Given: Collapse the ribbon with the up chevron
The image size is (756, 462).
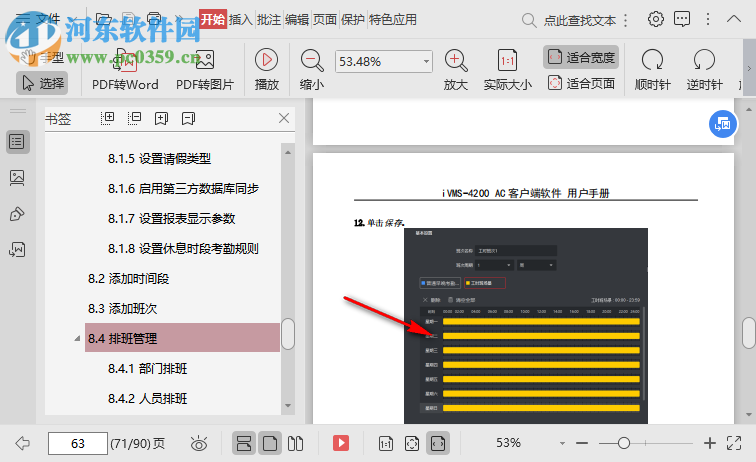Looking at the screenshot, I should 734,19.
